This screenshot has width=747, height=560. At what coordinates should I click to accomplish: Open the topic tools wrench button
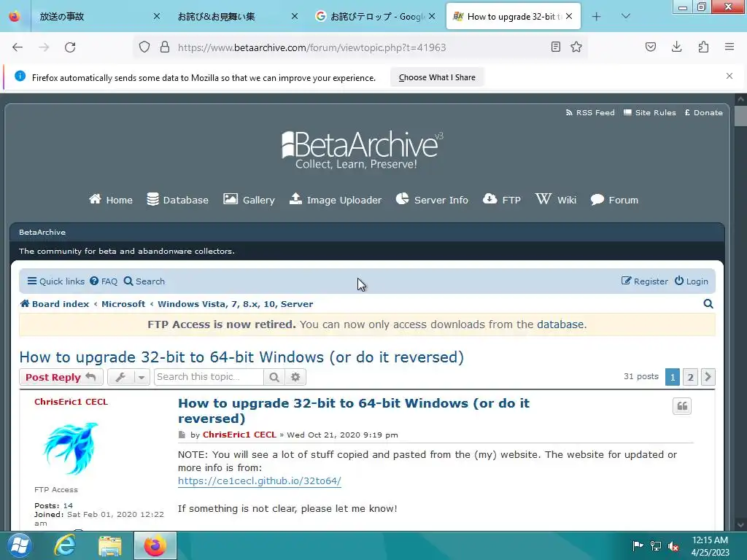(120, 377)
